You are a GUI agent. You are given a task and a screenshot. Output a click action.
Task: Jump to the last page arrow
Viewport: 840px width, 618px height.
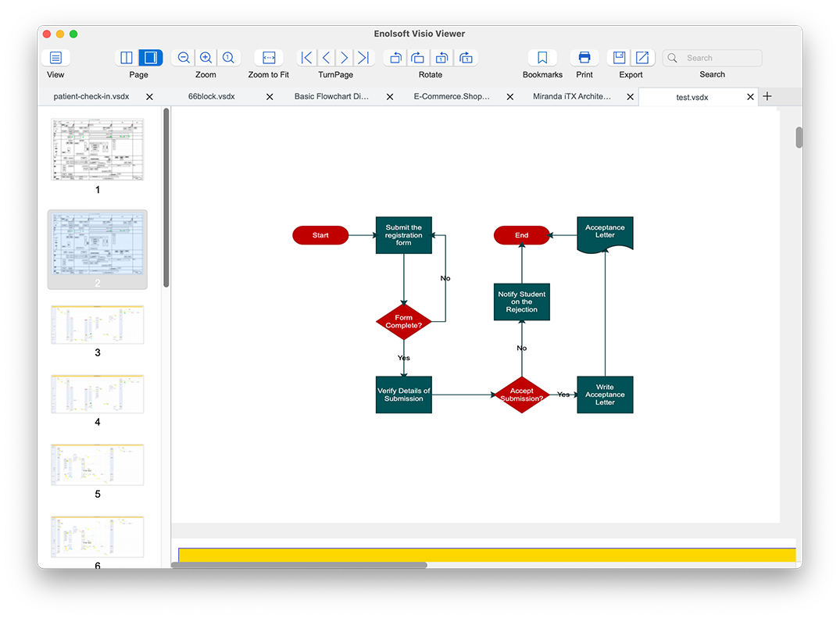[x=363, y=58]
